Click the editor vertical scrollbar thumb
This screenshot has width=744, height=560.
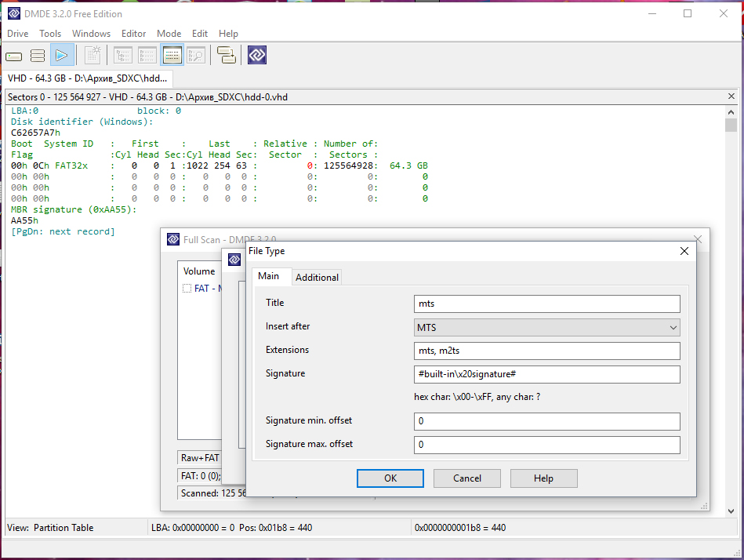[731, 125]
